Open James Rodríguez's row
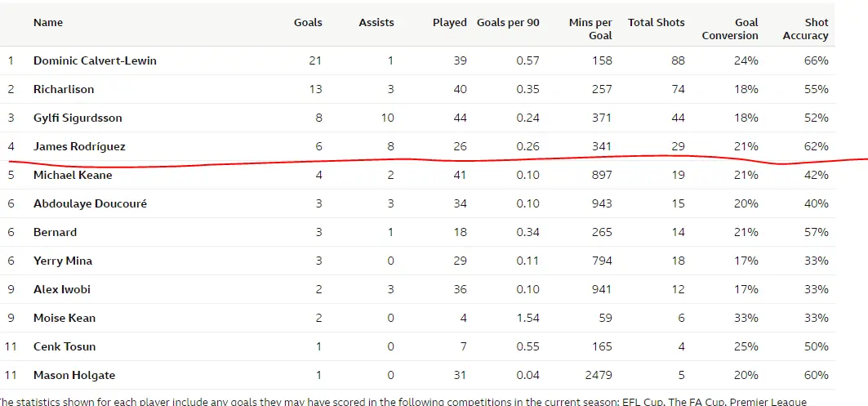 coord(79,146)
